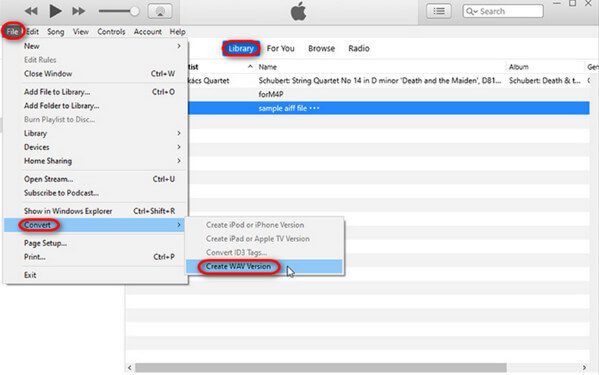The height and width of the screenshot is (375, 599).
Task: Select the Schubert String Quartet song row
Action: [389, 81]
